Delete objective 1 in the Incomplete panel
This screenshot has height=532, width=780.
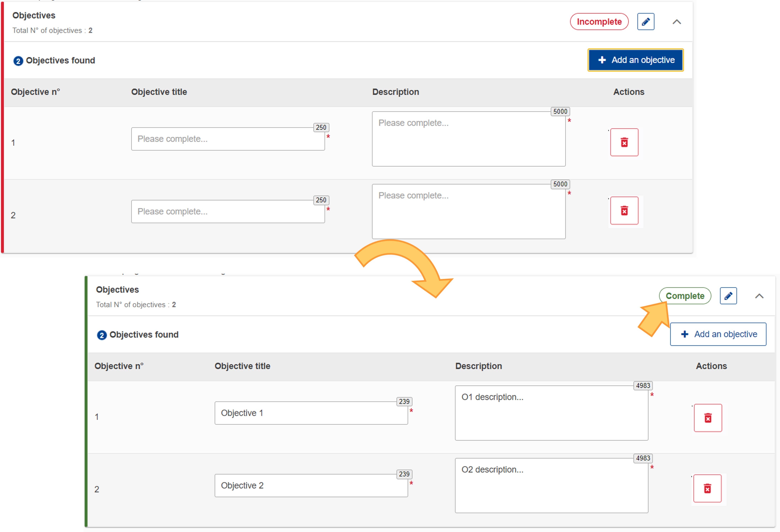624,142
